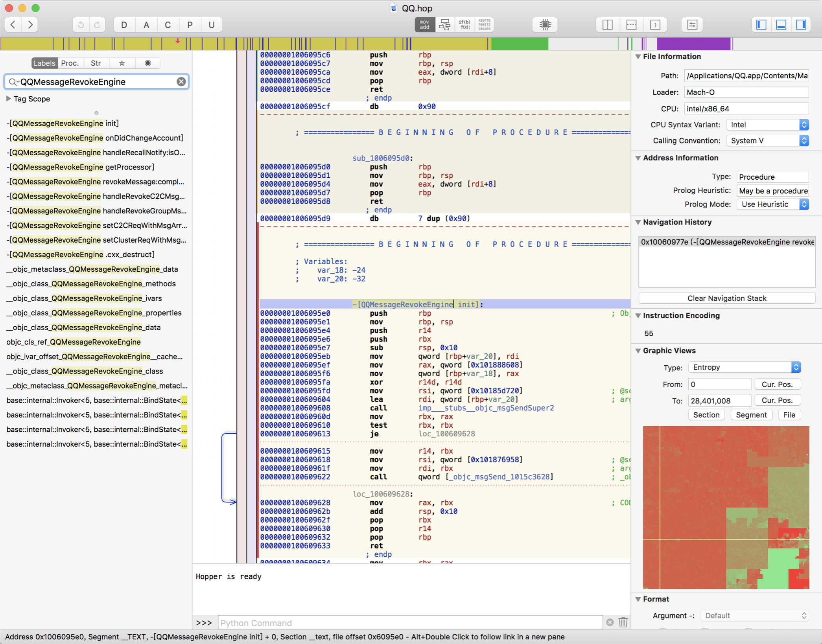Screen dimensions: 822x644
Task: Collapse the Graphic Views section
Action: click(638, 351)
